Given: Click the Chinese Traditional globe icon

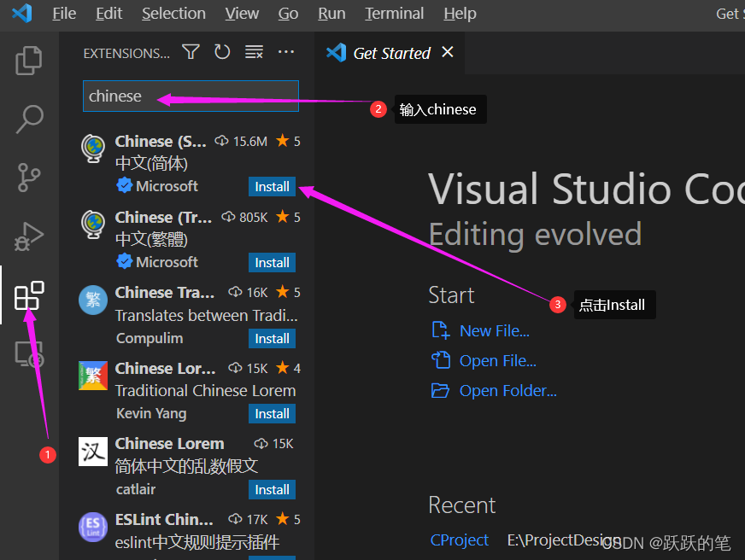Looking at the screenshot, I should 93,225.
